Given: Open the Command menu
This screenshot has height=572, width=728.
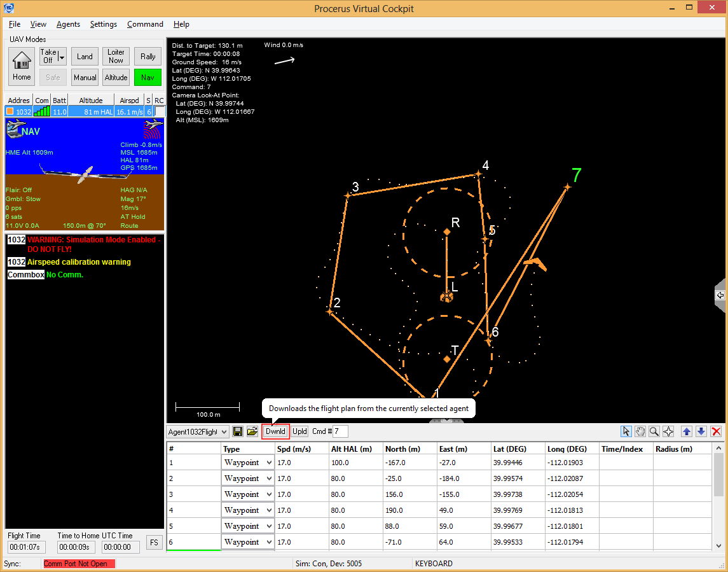Looking at the screenshot, I should pos(146,24).
